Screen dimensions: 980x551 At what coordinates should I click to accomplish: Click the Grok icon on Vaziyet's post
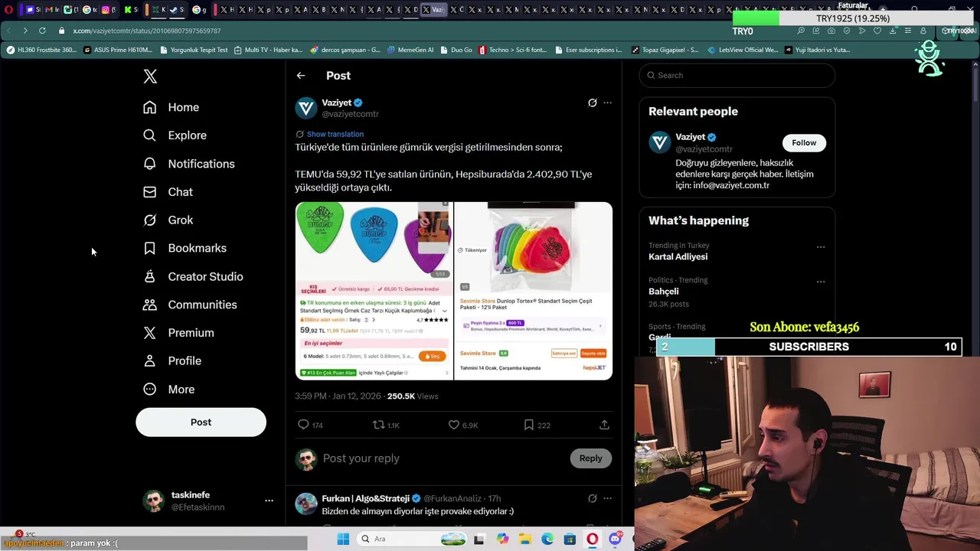(x=592, y=103)
